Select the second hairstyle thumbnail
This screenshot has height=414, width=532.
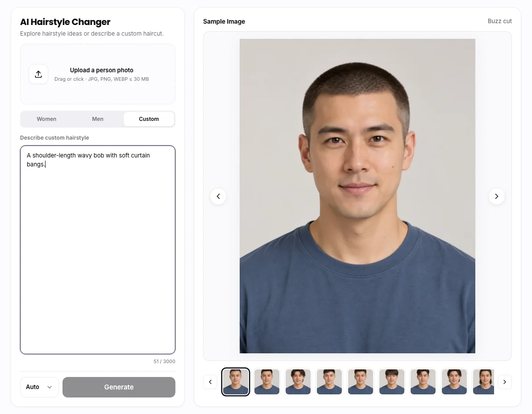click(x=267, y=382)
